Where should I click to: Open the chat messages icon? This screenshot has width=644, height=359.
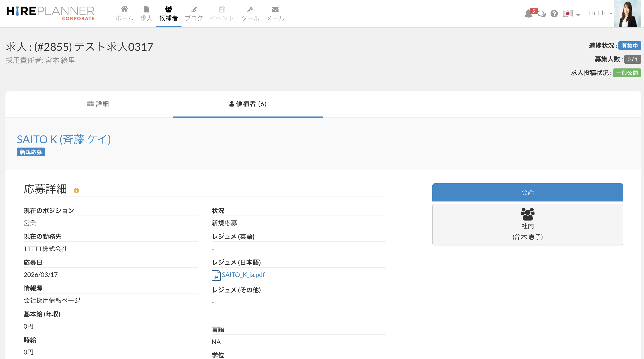tap(542, 14)
